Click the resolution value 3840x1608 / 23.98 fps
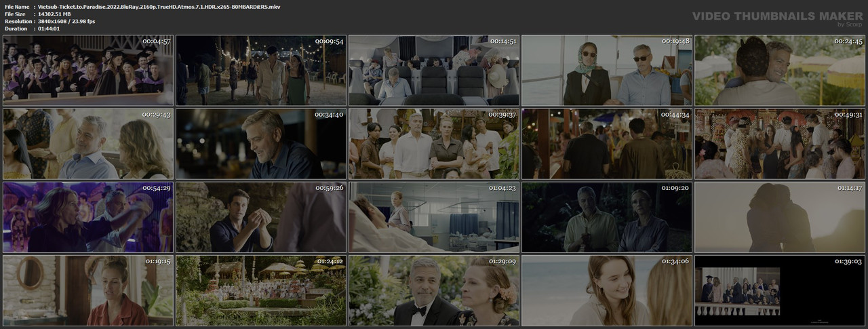This screenshot has width=868, height=329. (66, 21)
